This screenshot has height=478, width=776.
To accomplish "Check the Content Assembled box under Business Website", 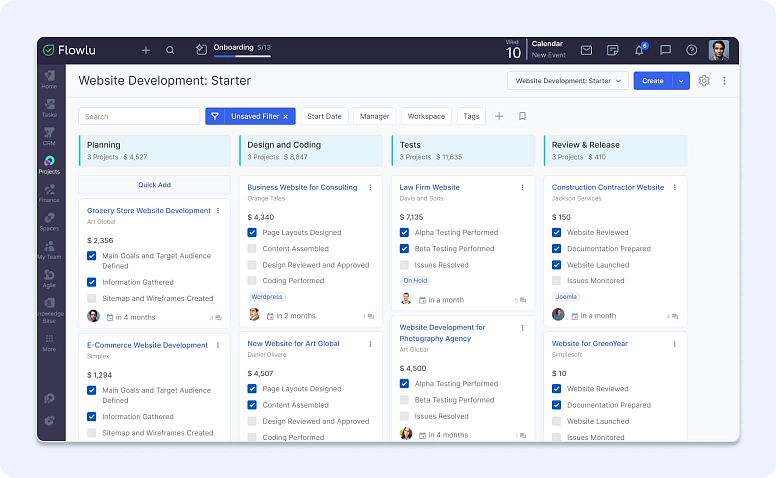I will 253,249.
